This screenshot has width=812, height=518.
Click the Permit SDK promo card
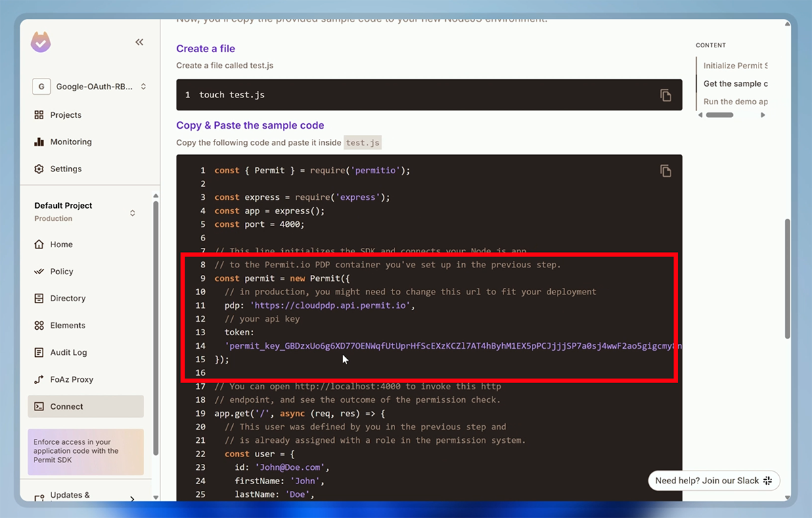pos(86,452)
